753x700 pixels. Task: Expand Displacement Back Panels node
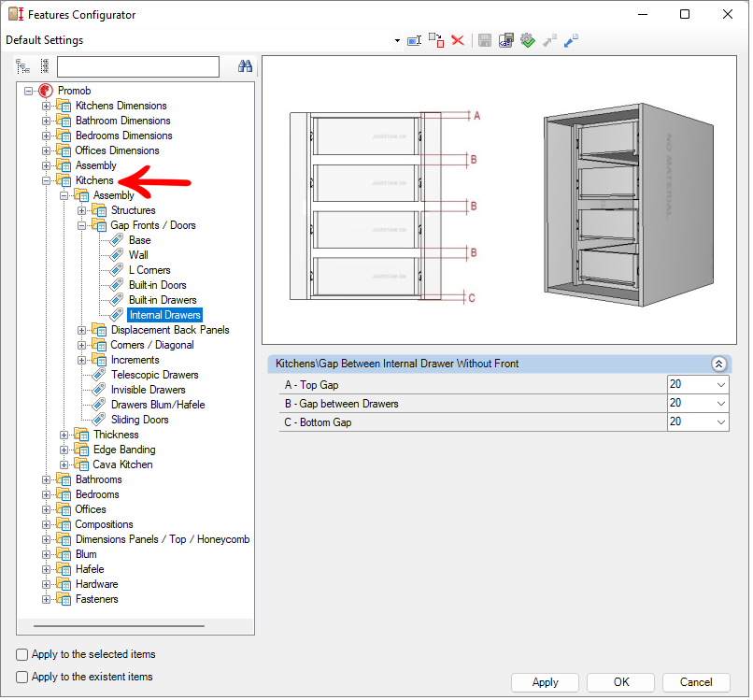pyautogui.click(x=81, y=331)
